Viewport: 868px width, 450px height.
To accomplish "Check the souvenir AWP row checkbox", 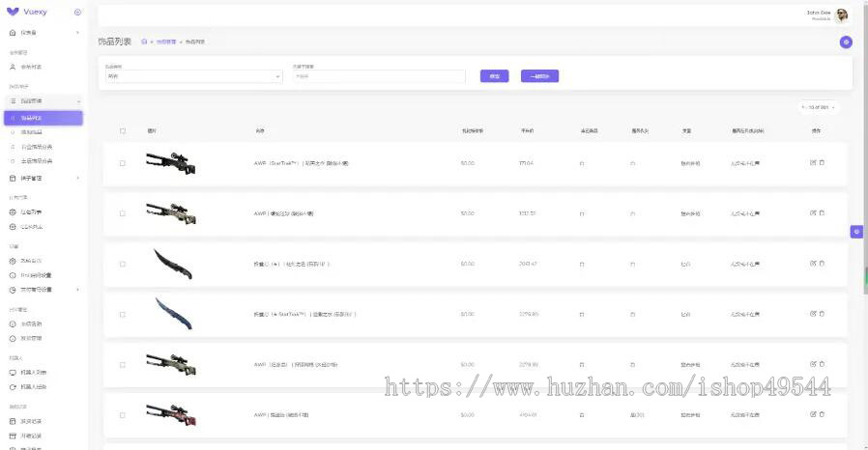I will pos(123,365).
